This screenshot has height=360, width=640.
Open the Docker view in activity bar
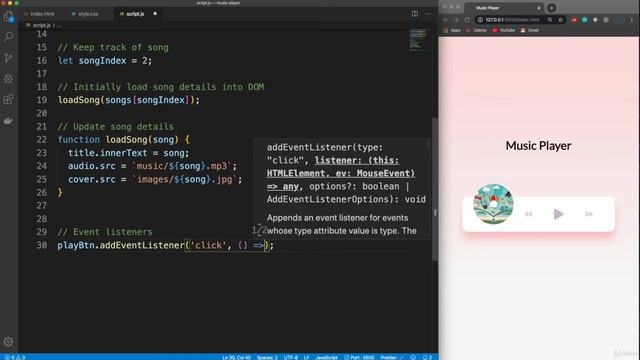9,120
